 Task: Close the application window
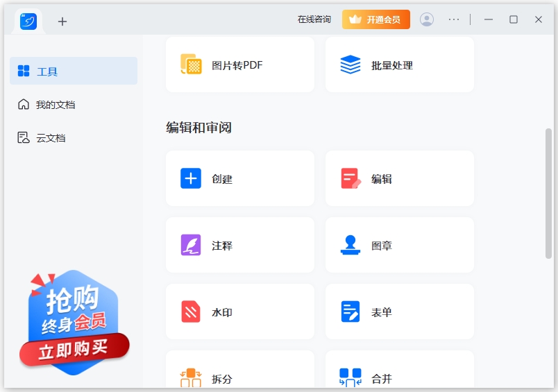(x=539, y=19)
